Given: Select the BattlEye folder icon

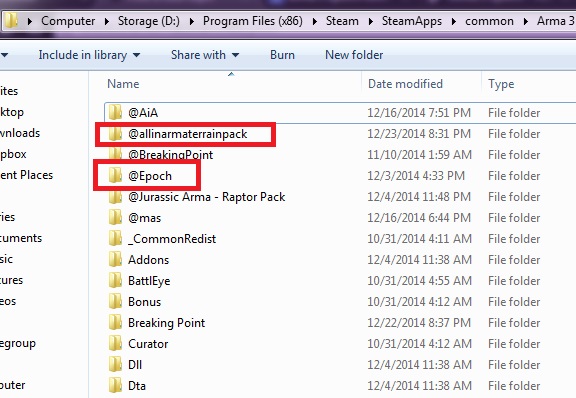Looking at the screenshot, I should point(115,280).
